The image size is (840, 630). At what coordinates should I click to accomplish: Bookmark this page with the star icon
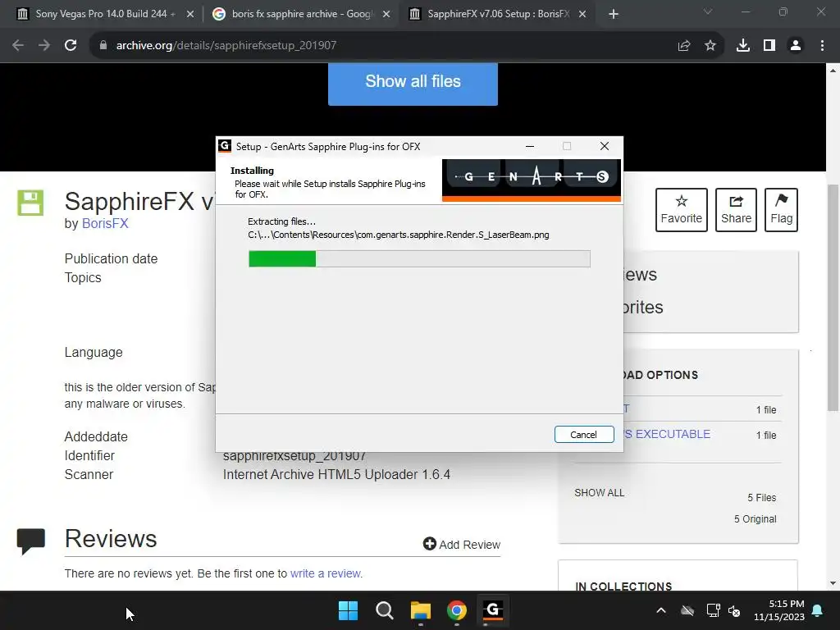click(x=710, y=46)
